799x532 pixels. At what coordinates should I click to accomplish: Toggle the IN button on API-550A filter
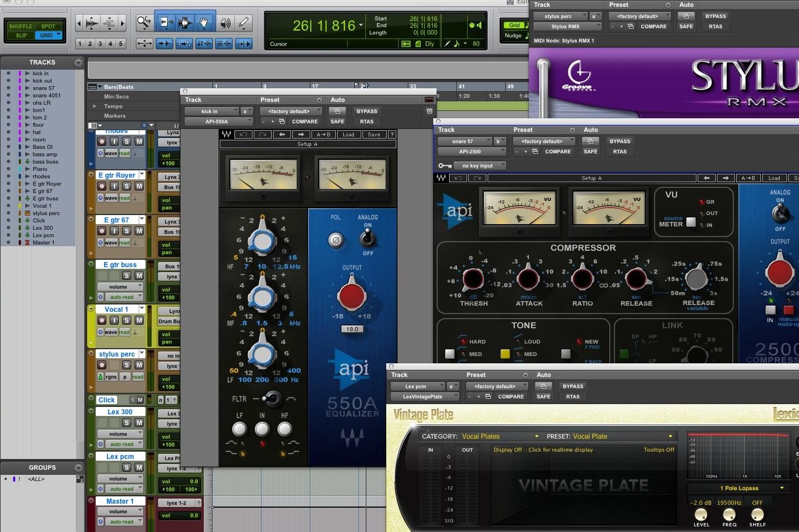tap(262, 429)
